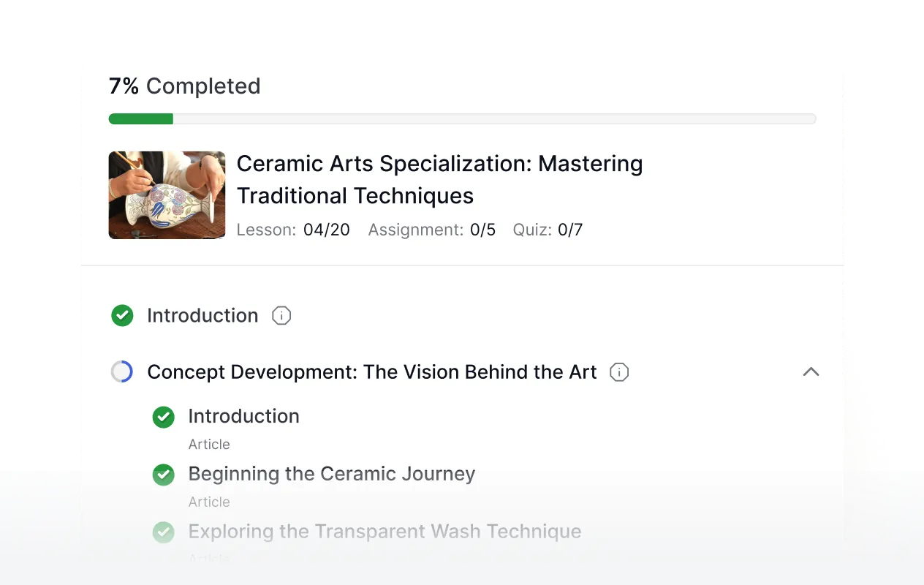Collapse the Concept Development section chevron
Screen dimensions: 924x585
[x=811, y=372]
